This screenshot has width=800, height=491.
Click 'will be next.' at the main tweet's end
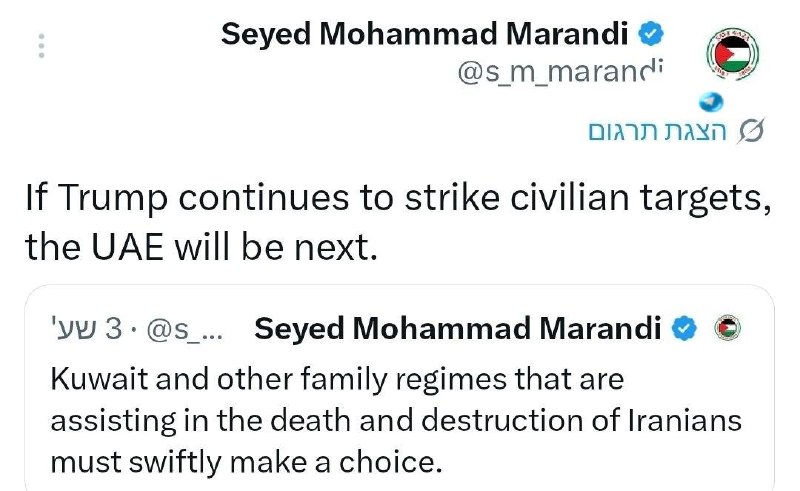(x=276, y=247)
